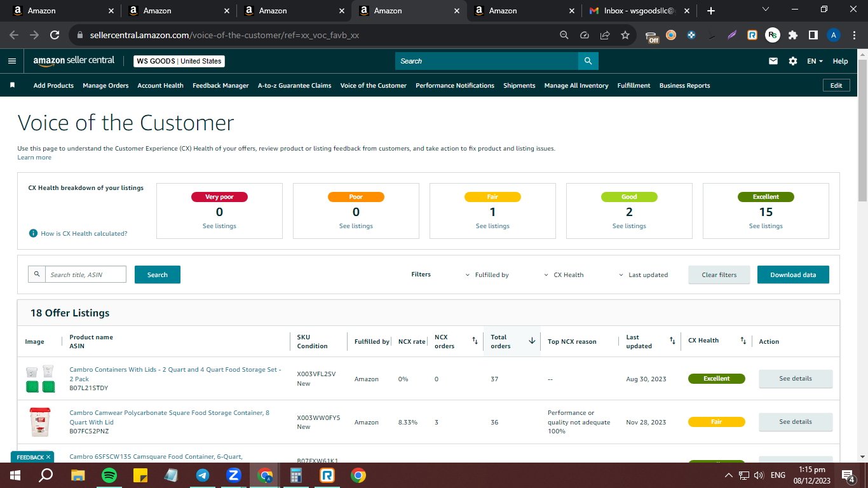The height and width of the screenshot is (488, 868).
Task: Expand the Fulfilled by filter dropdown
Action: [487, 275]
